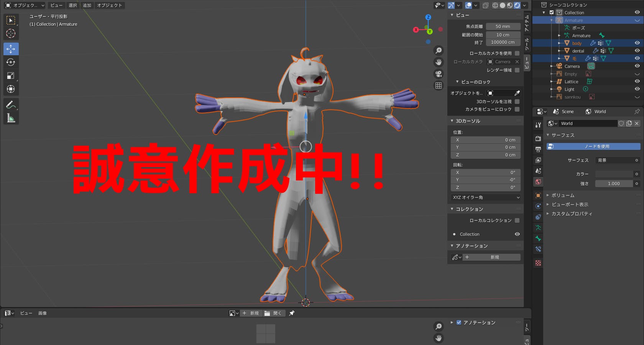Select the Annotate tool in the left toolbar
The image size is (644, 345).
tap(11, 104)
